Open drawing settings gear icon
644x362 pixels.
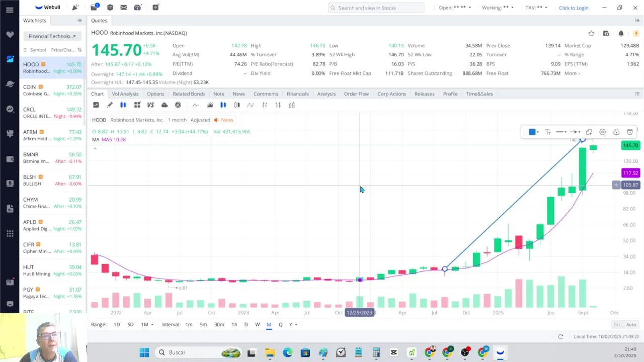[x=602, y=132]
